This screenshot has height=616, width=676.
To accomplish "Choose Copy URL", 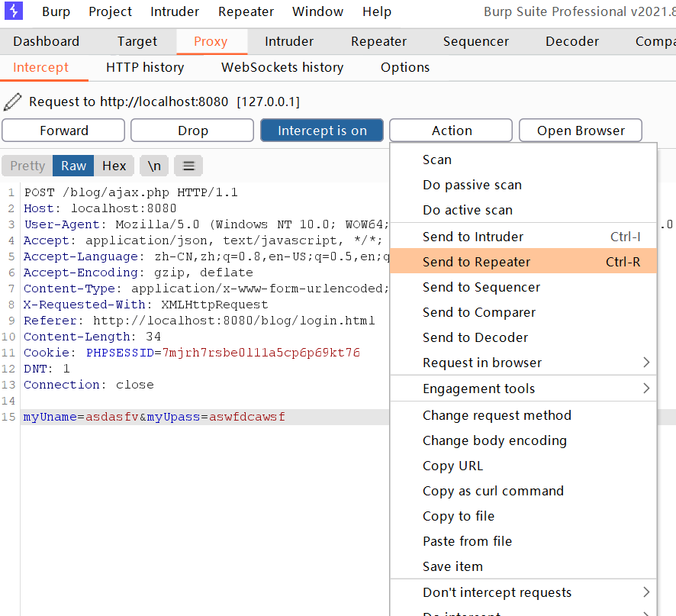I will click(523, 466).
